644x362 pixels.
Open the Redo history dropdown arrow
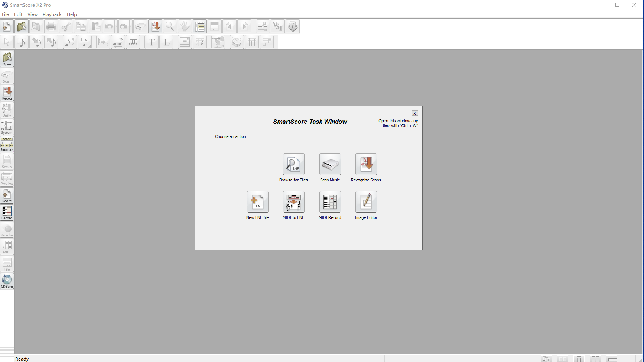(x=131, y=26)
